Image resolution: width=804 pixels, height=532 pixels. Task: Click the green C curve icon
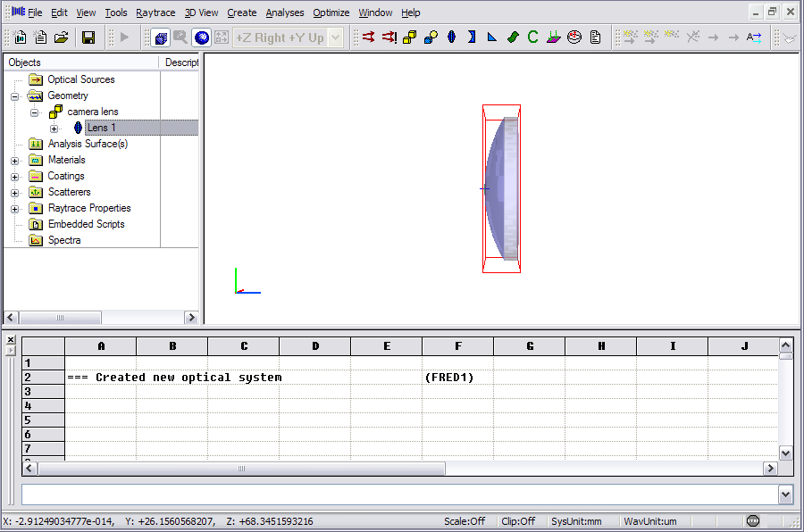tap(532, 37)
